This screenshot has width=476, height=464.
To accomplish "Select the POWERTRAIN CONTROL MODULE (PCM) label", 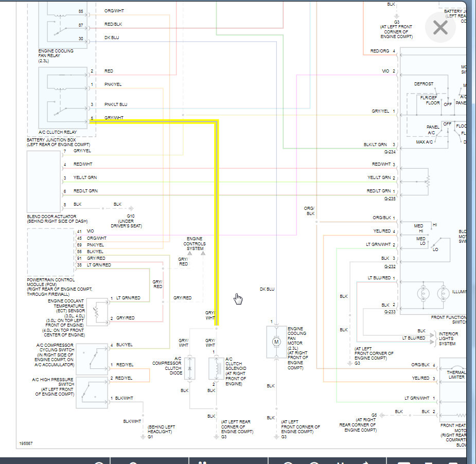I will (60, 287).
